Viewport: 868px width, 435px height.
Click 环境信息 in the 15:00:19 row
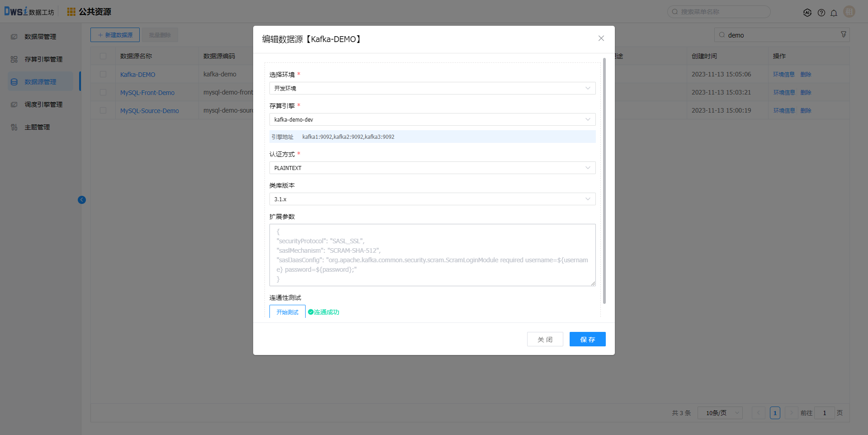click(x=784, y=110)
